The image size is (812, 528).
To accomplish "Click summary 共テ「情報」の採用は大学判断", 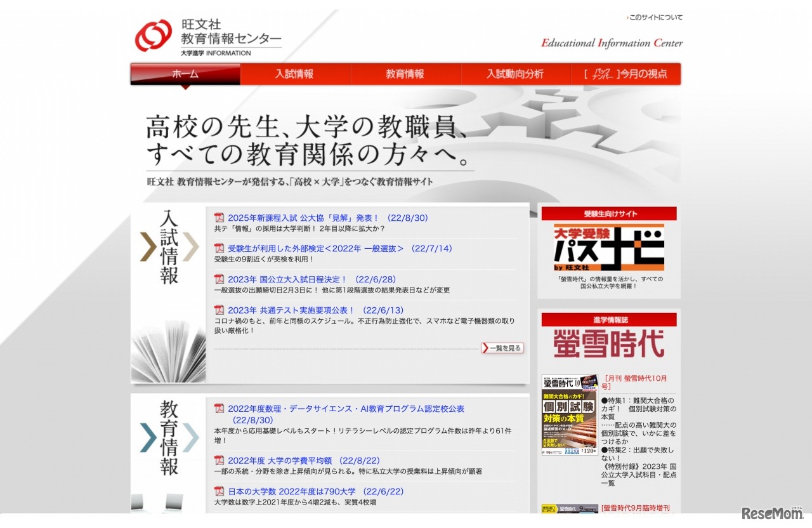I will [x=299, y=228].
